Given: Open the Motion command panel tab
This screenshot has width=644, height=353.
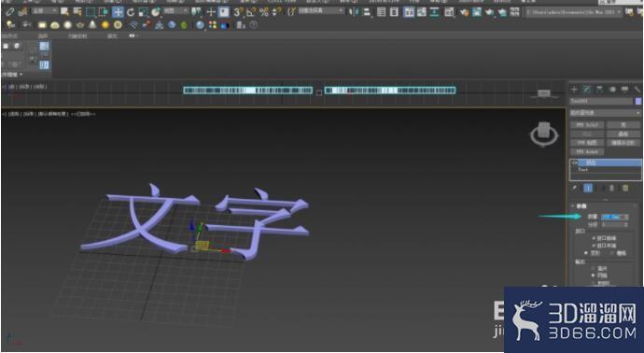Looking at the screenshot, I should (612, 89).
